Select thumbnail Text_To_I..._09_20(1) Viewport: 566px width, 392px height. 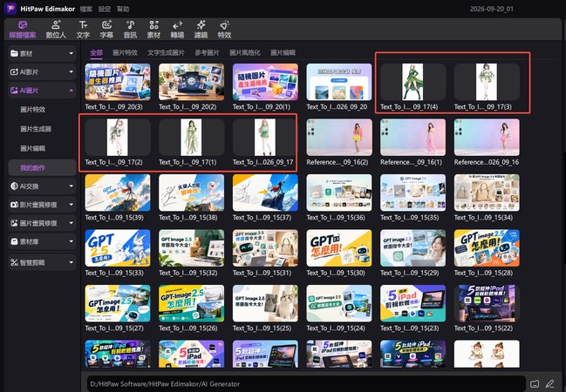(265, 82)
